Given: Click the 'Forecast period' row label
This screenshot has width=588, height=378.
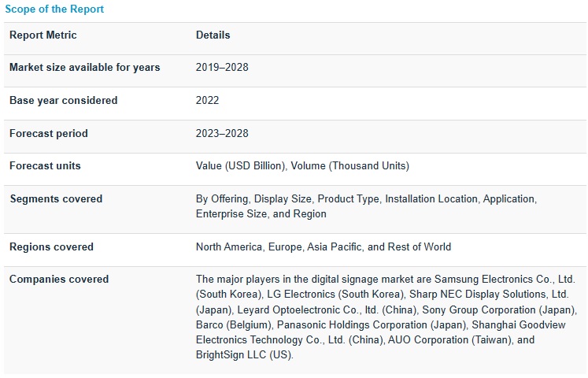Looking at the screenshot, I should [x=49, y=134].
